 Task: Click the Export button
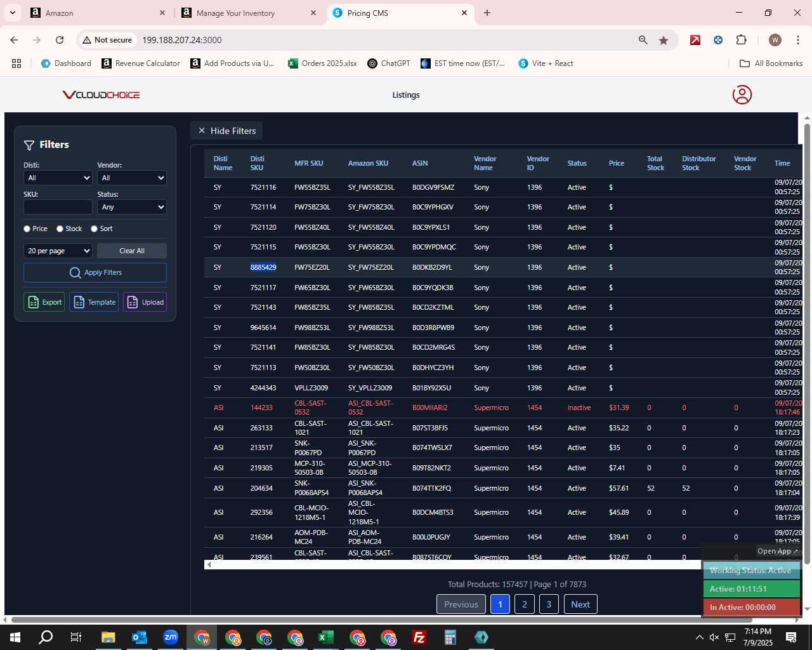[x=44, y=302]
